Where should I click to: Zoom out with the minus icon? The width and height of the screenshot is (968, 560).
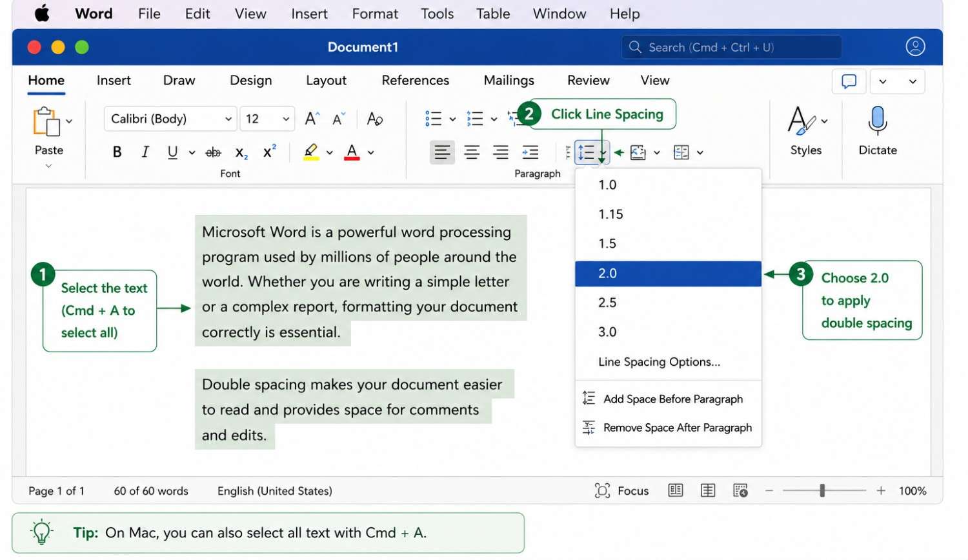(x=769, y=491)
